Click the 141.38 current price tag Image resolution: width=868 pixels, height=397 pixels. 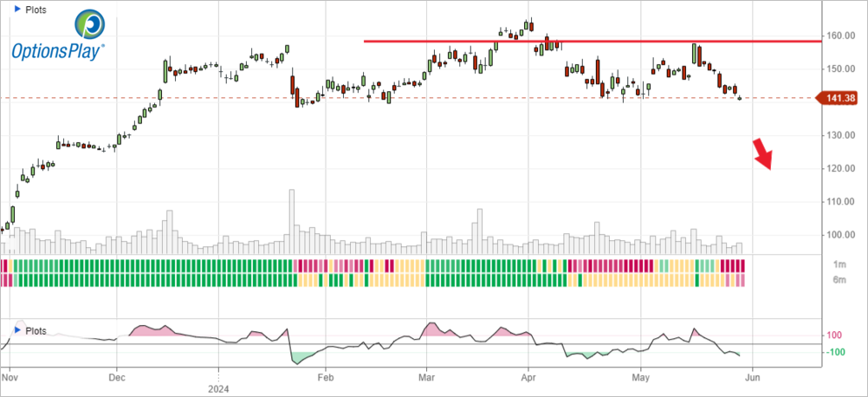[839, 98]
